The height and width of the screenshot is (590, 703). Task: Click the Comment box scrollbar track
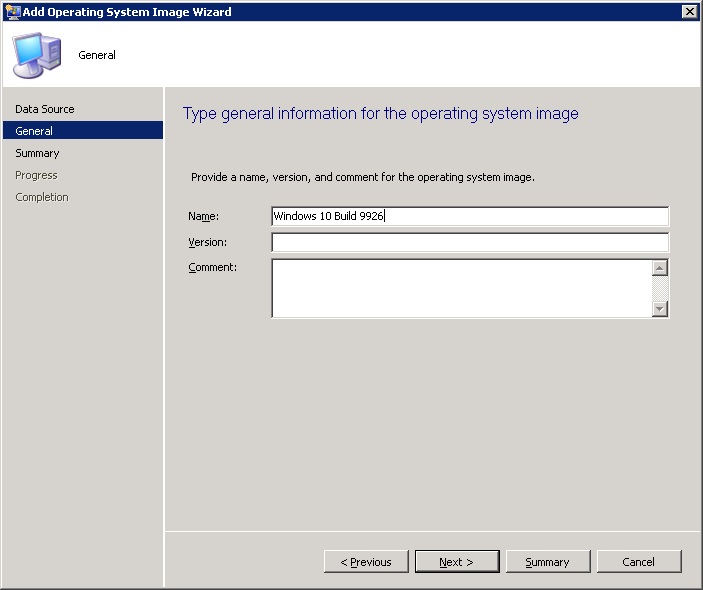(659, 288)
